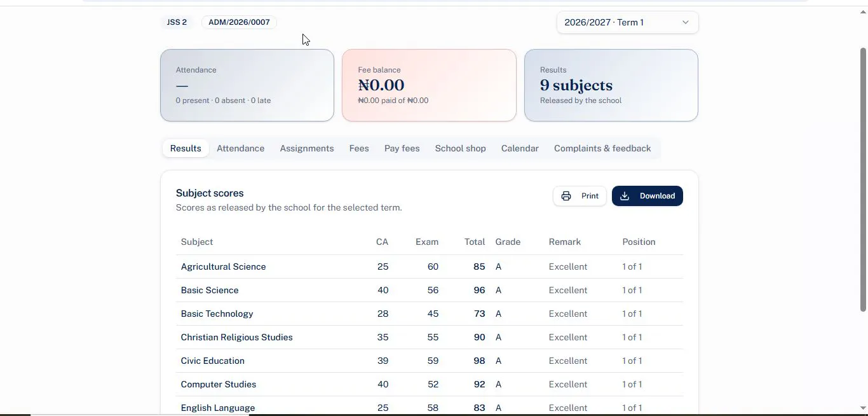Select the Attendance summary card
Image resolution: width=868 pixels, height=416 pixels.
[247, 85]
